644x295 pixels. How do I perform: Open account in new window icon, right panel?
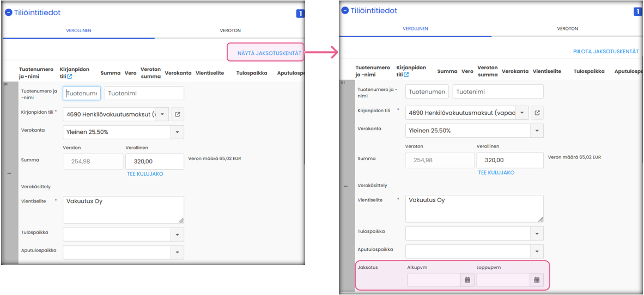537,113
